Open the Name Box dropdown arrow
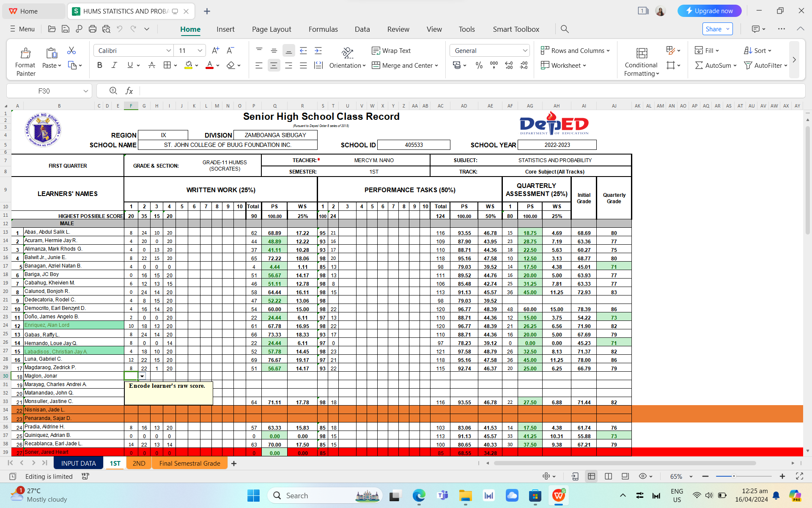The image size is (812, 508). [x=85, y=91]
